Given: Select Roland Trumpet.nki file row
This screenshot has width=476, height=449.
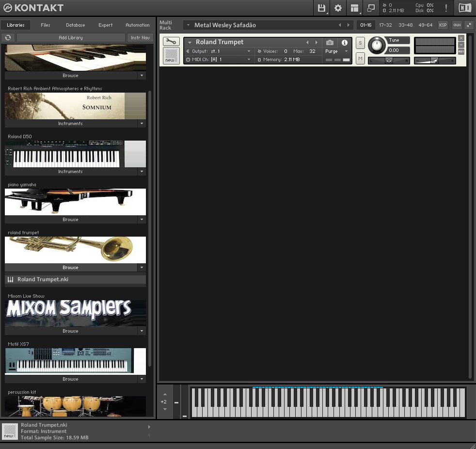Looking at the screenshot, I should pyautogui.click(x=75, y=279).
